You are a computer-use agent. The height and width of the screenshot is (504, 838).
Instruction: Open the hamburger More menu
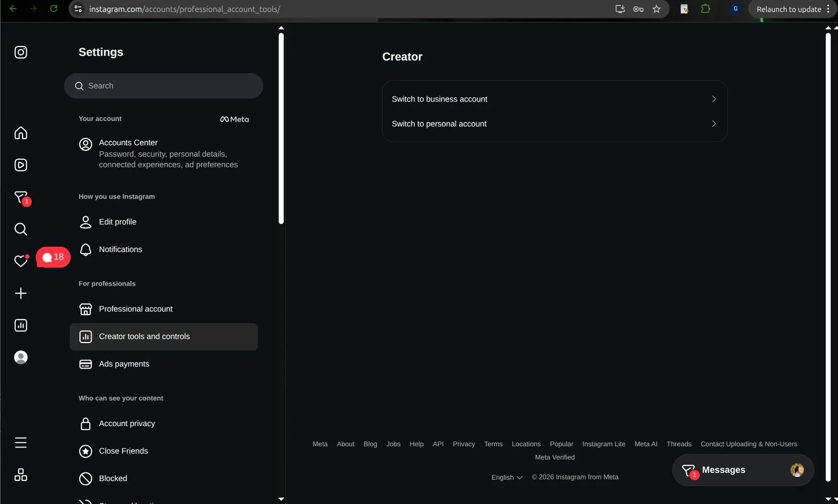(x=21, y=442)
